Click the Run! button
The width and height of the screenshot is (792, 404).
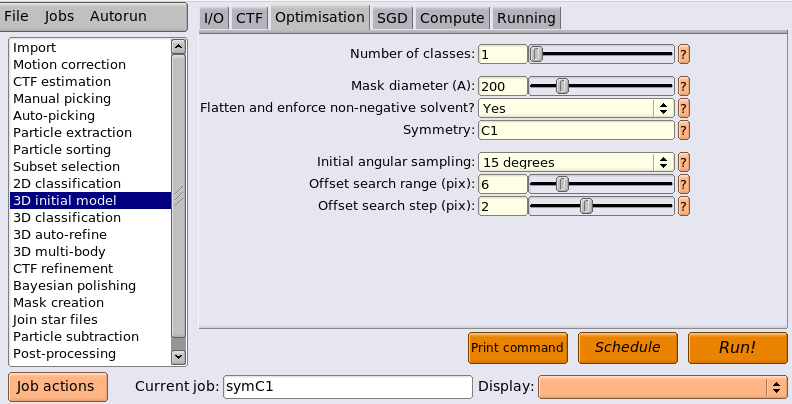tap(737, 347)
